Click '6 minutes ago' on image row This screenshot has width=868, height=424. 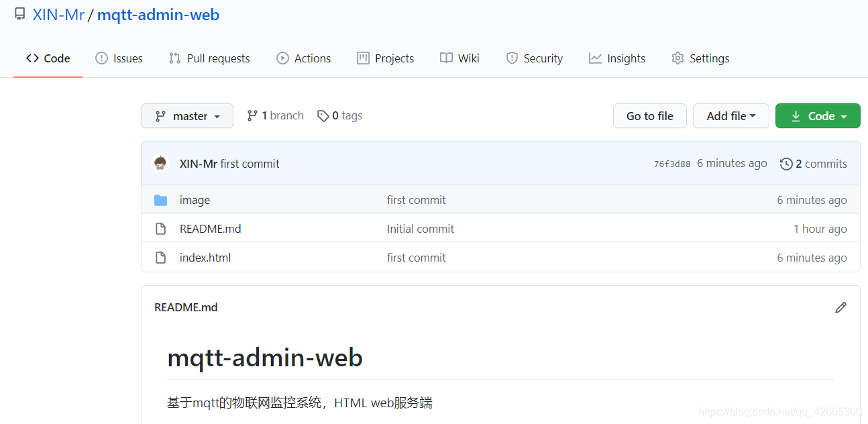812,200
